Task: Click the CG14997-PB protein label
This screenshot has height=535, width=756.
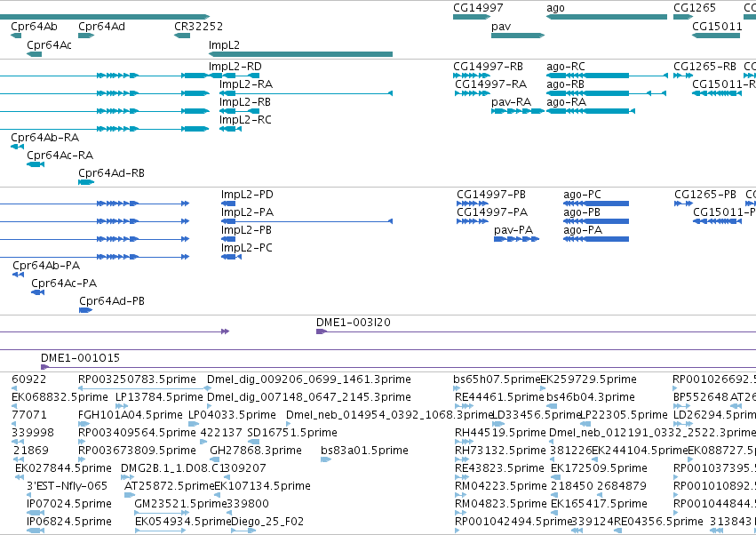Action: 491,195
